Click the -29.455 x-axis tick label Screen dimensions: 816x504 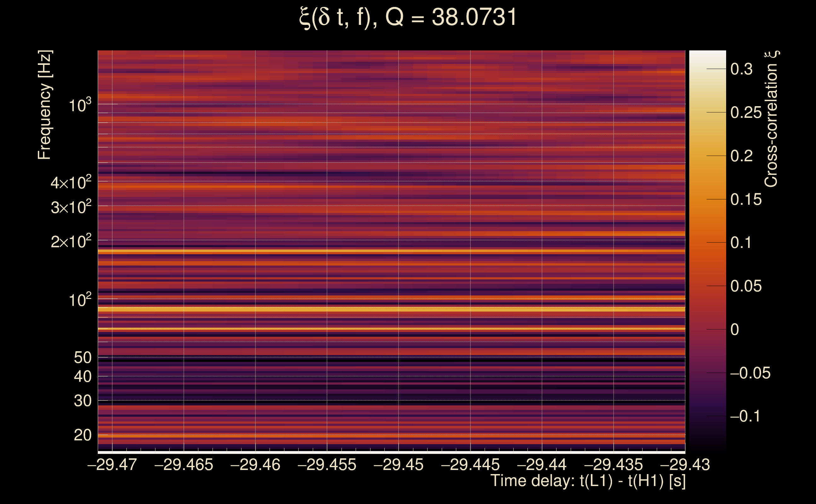(x=327, y=465)
